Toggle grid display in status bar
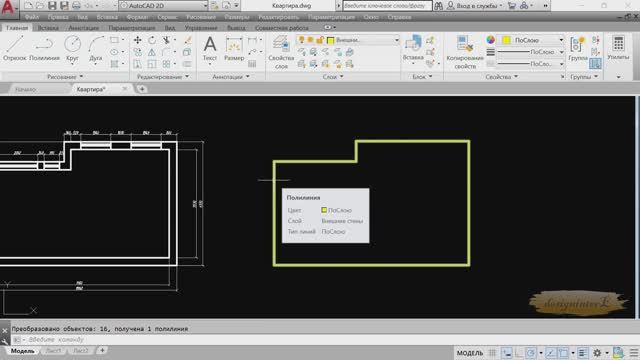 pos(493,353)
